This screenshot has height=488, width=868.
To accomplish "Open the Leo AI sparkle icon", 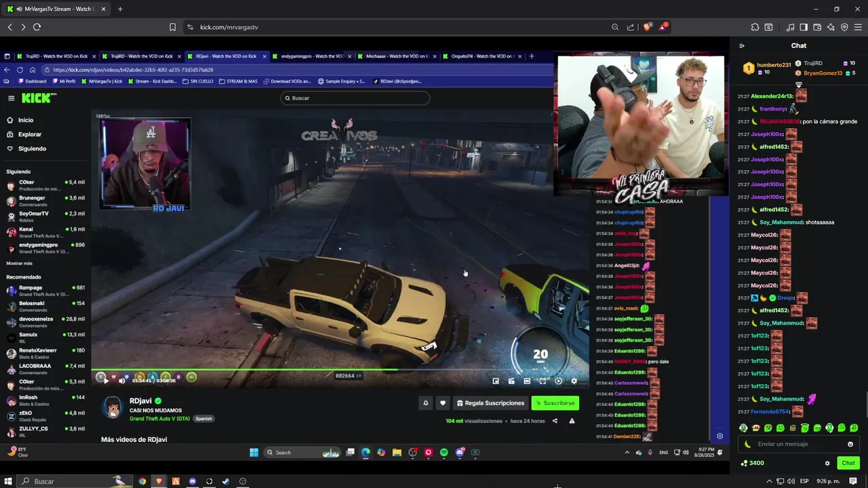I will [831, 27].
